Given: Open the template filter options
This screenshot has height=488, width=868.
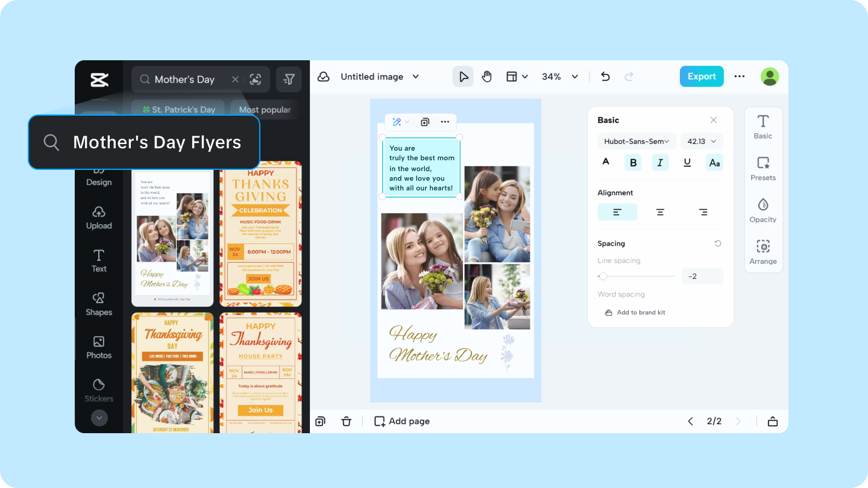Looking at the screenshot, I should pyautogui.click(x=289, y=80).
